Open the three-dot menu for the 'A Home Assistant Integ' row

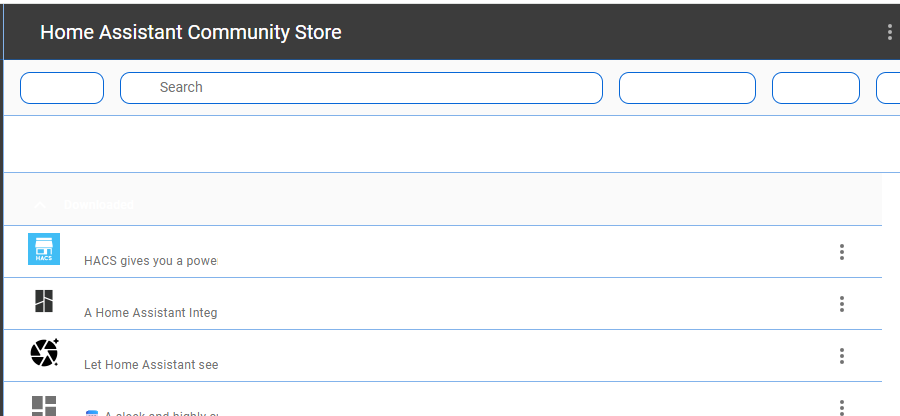pyautogui.click(x=842, y=304)
